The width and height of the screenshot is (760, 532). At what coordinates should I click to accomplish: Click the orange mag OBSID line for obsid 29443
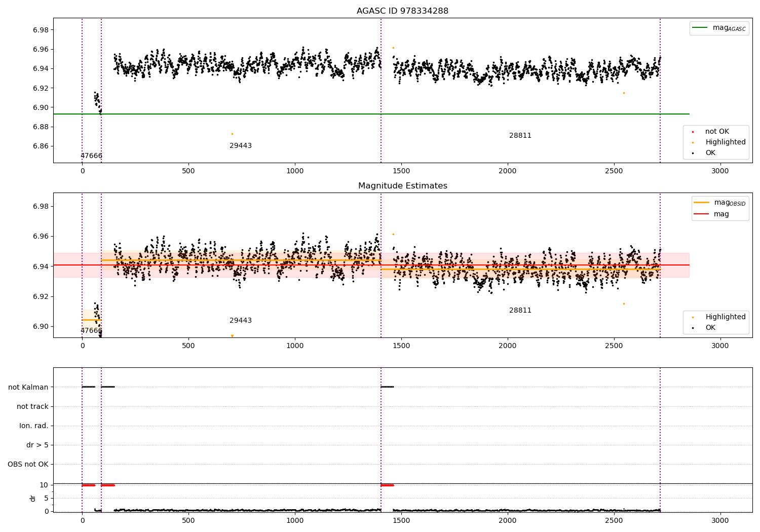pyautogui.click(x=241, y=260)
